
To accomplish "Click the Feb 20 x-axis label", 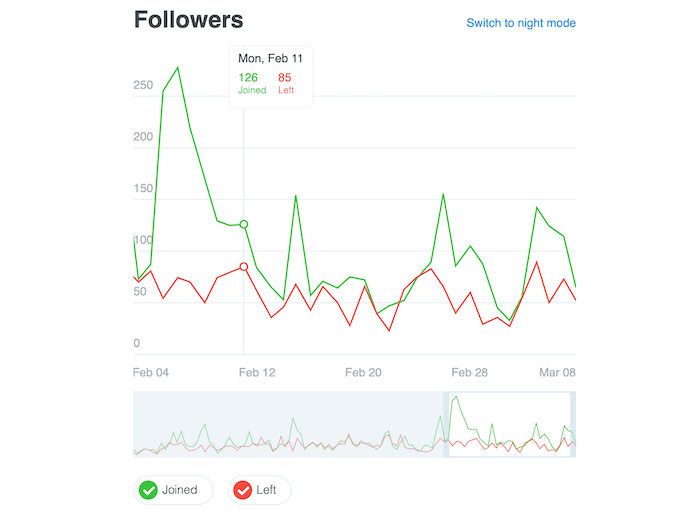I will pos(364,373).
